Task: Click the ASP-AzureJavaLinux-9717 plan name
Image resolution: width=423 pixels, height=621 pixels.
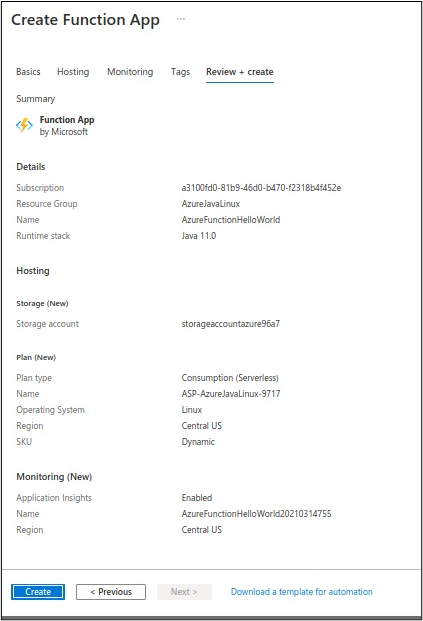Action: coord(231,394)
